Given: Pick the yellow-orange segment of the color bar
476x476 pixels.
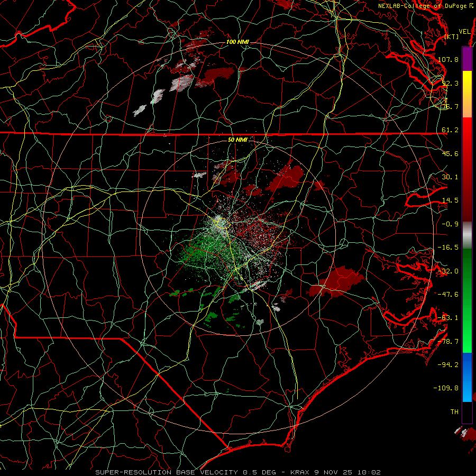Looking at the screenshot, I should coord(467,94).
